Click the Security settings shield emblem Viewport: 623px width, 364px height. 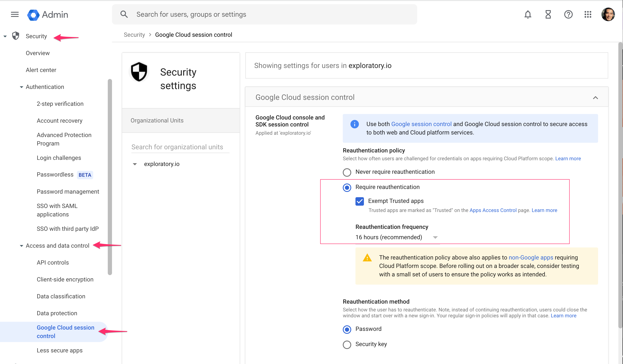coord(139,72)
